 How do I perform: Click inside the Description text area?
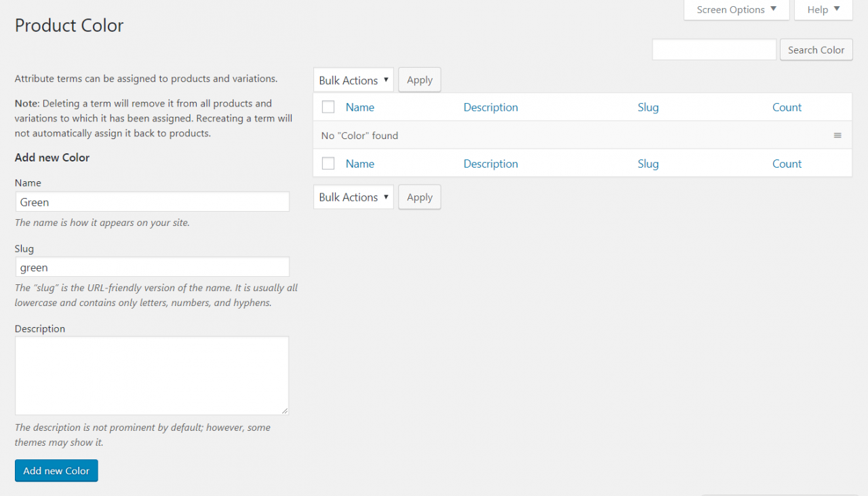(x=152, y=375)
